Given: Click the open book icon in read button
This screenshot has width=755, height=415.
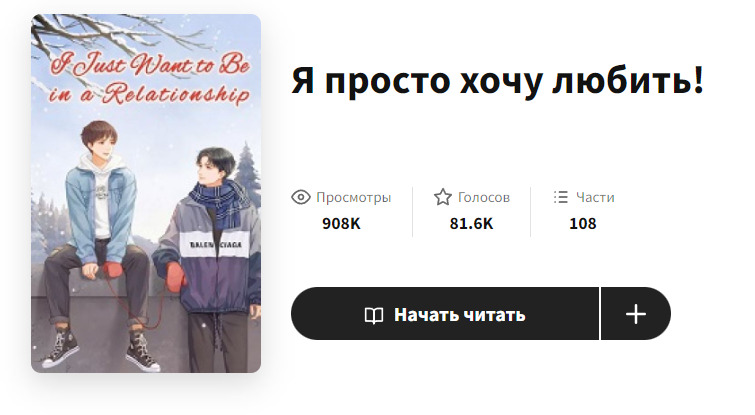Looking at the screenshot, I should 374,315.
